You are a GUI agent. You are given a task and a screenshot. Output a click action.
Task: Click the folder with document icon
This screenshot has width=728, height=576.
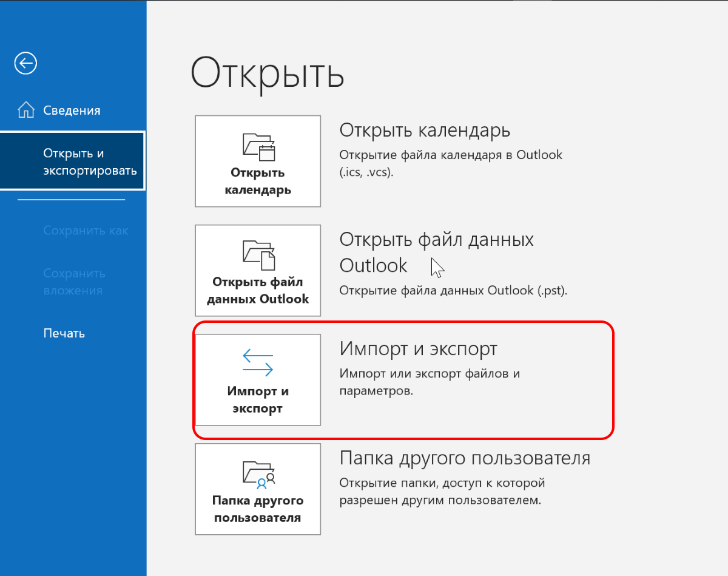click(259, 255)
